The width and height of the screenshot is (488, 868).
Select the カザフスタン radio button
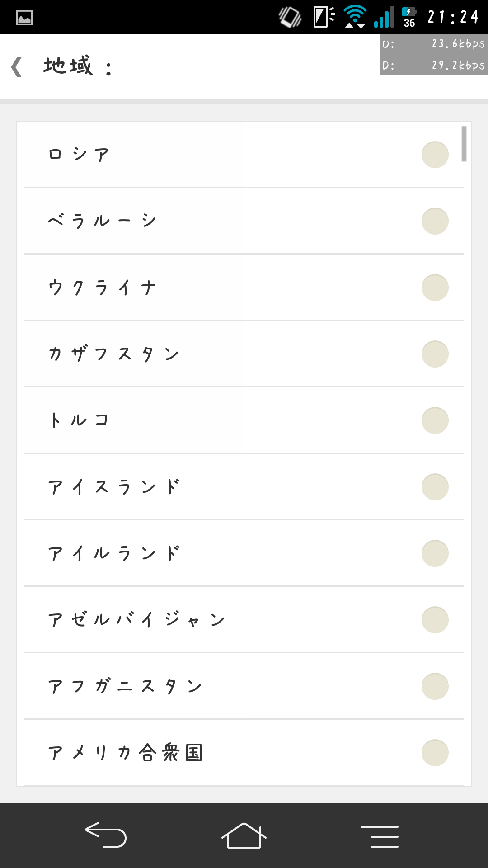pos(435,354)
